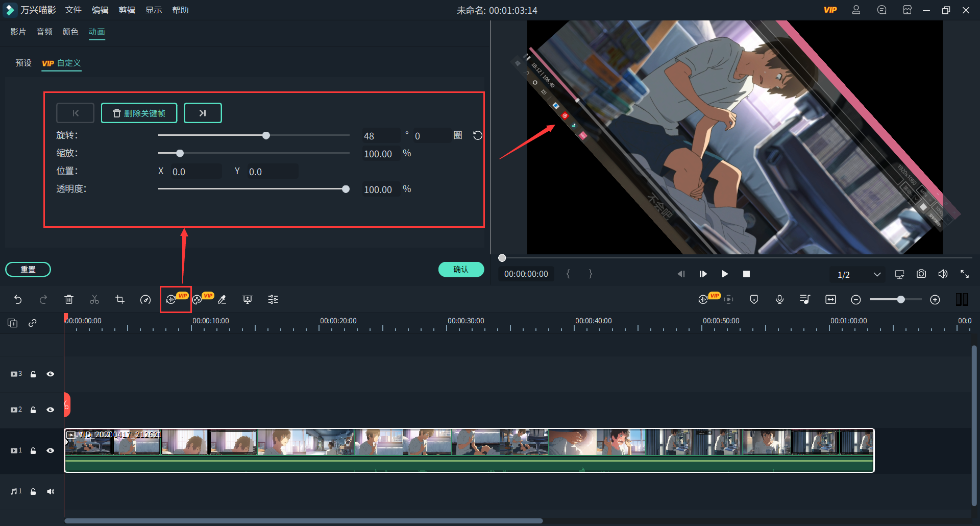The width and height of the screenshot is (980, 526).
Task: Click the 透明度 slider handle
Action: pyautogui.click(x=346, y=189)
